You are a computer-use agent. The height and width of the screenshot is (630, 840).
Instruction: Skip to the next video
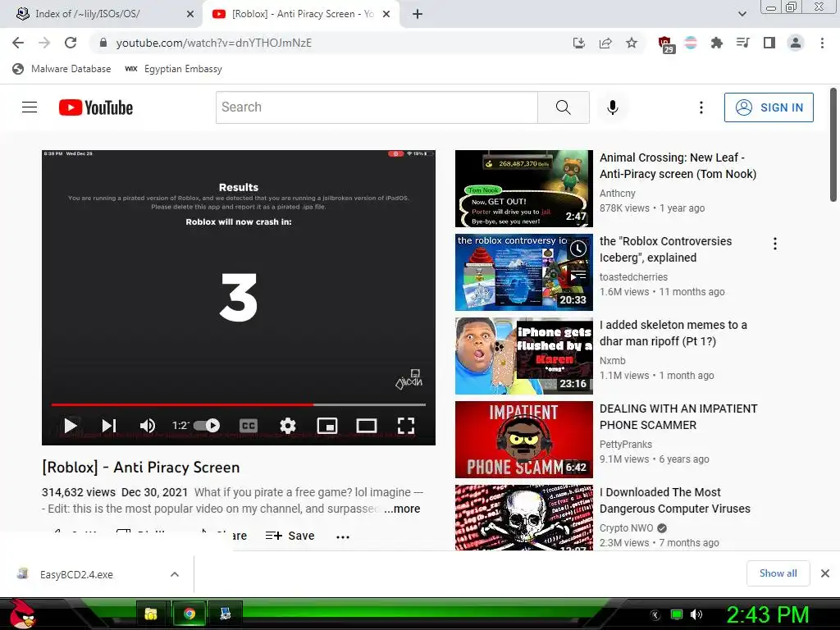coord(109,426)
